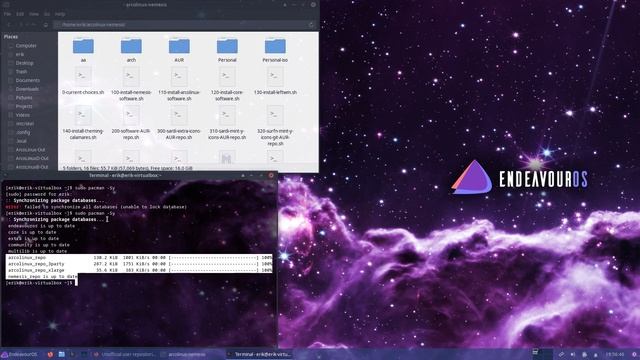Click the workspace switcher in panel

[542, 354]
